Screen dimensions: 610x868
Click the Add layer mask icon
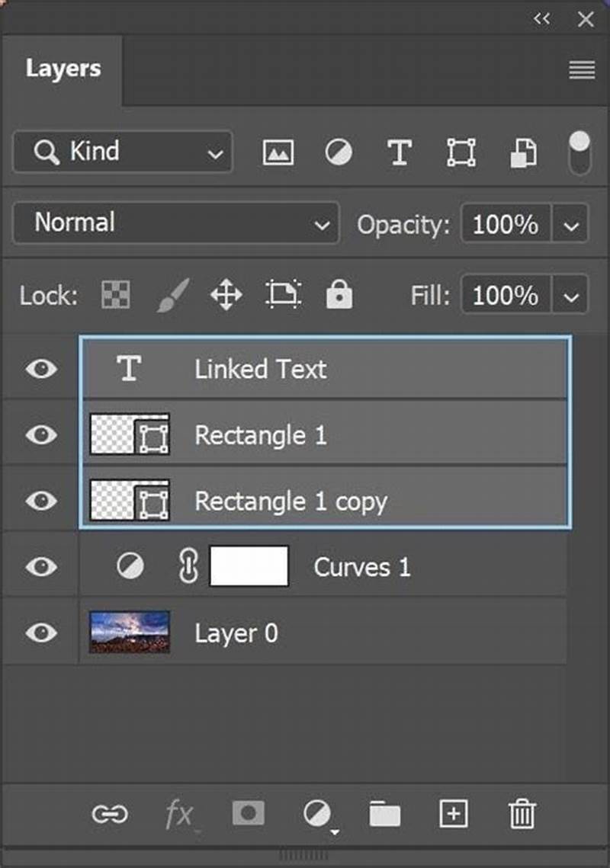[x=248, y=814]
